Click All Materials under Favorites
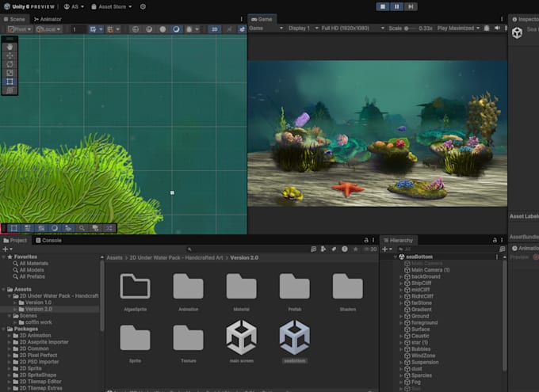Image resolution: width=539 pixels, height=392 pixels. coord(33,264)
